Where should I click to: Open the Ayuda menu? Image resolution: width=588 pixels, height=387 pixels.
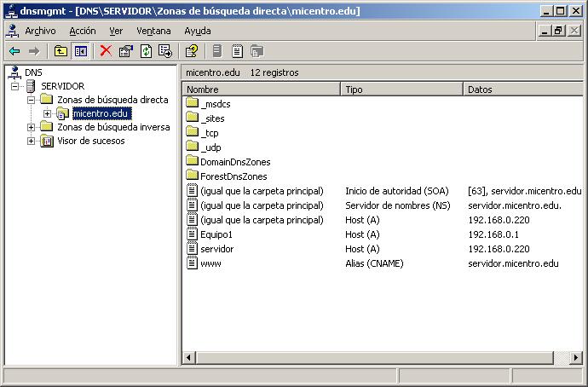[x=197, y=32]
